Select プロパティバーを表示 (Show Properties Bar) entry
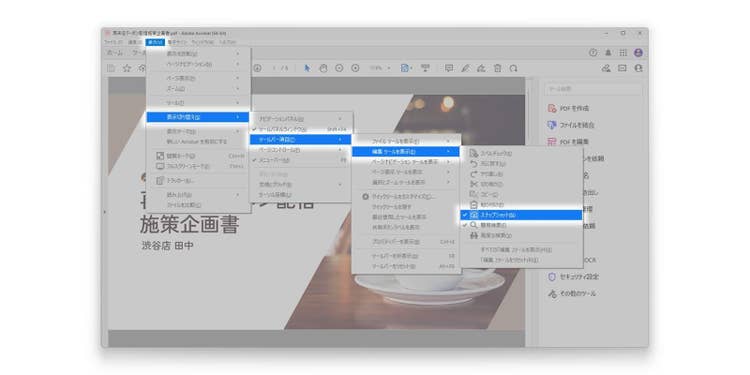The image size is (750, 375). [406, 242]
